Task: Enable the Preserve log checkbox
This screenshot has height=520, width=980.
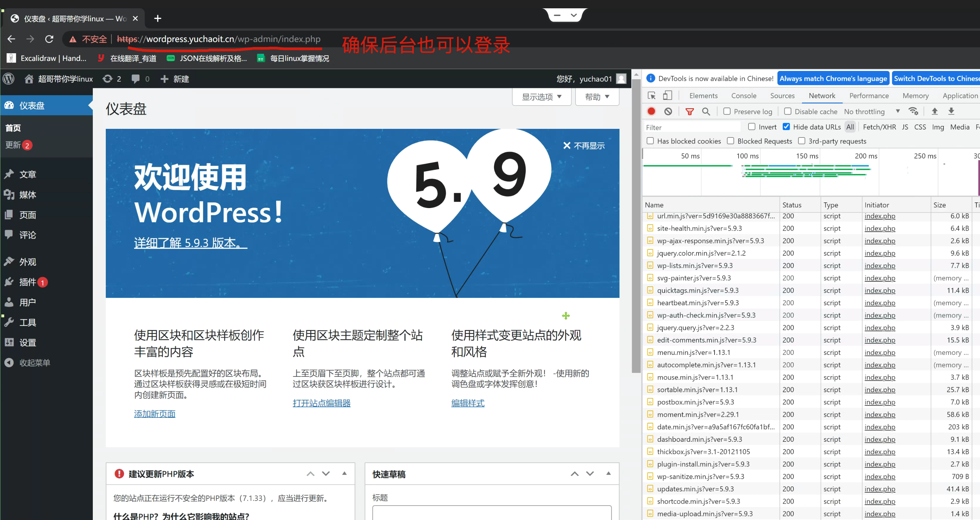Action: pos(727,111)
